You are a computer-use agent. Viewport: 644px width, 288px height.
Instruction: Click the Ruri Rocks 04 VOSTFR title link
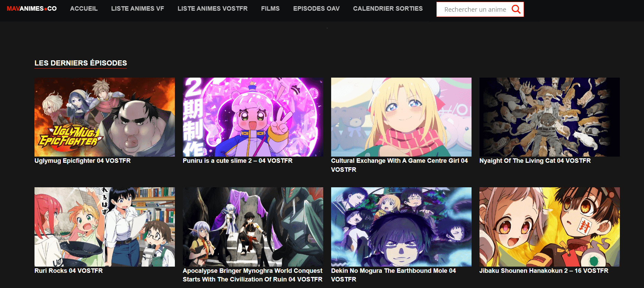[69, 271]
